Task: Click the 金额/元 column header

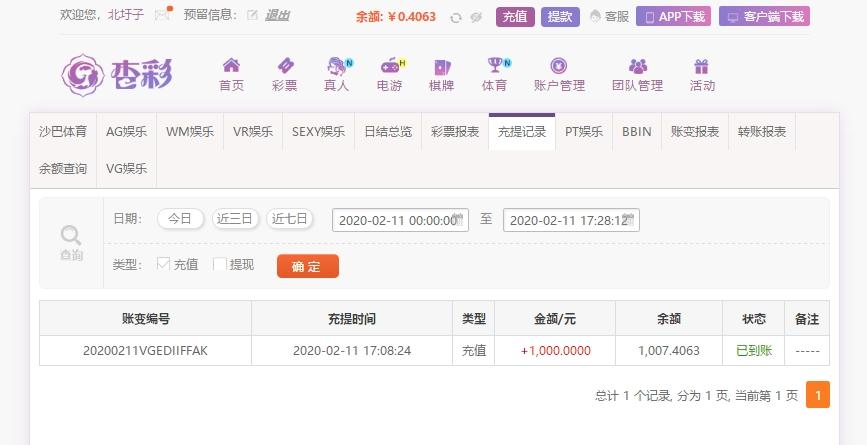Action: tap(555, 318)
